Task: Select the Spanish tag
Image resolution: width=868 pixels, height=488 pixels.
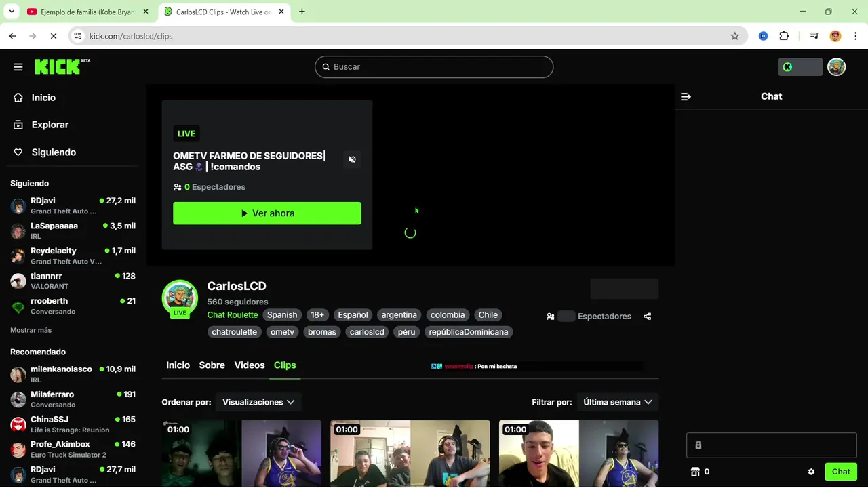Action: (x=282, y=315)
